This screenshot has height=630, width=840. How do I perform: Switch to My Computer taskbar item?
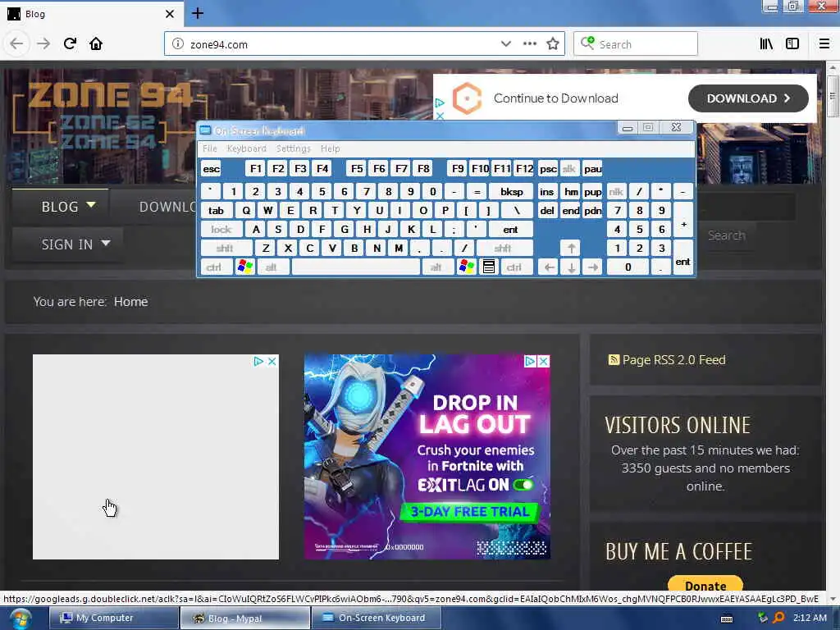click(x=113, y=619)
